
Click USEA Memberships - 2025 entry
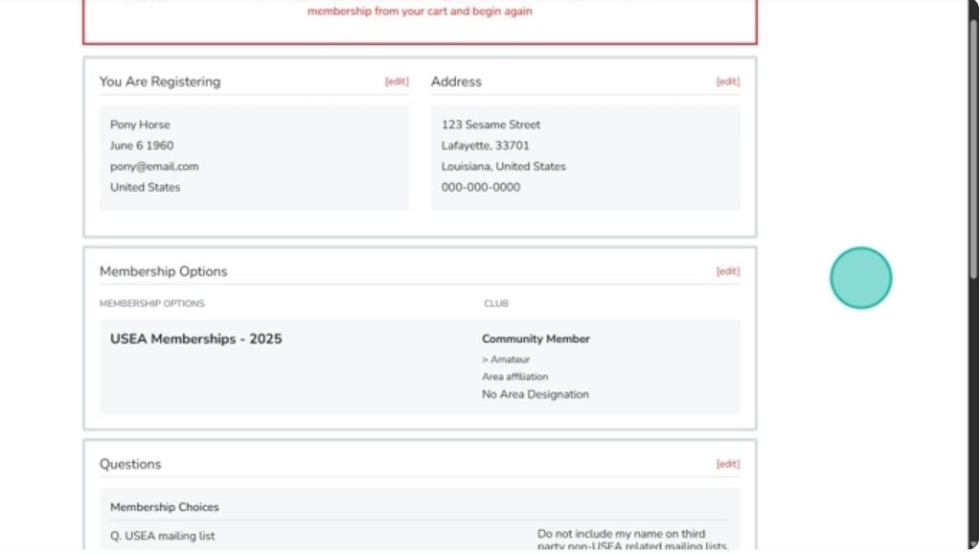(x=195, y=339)
